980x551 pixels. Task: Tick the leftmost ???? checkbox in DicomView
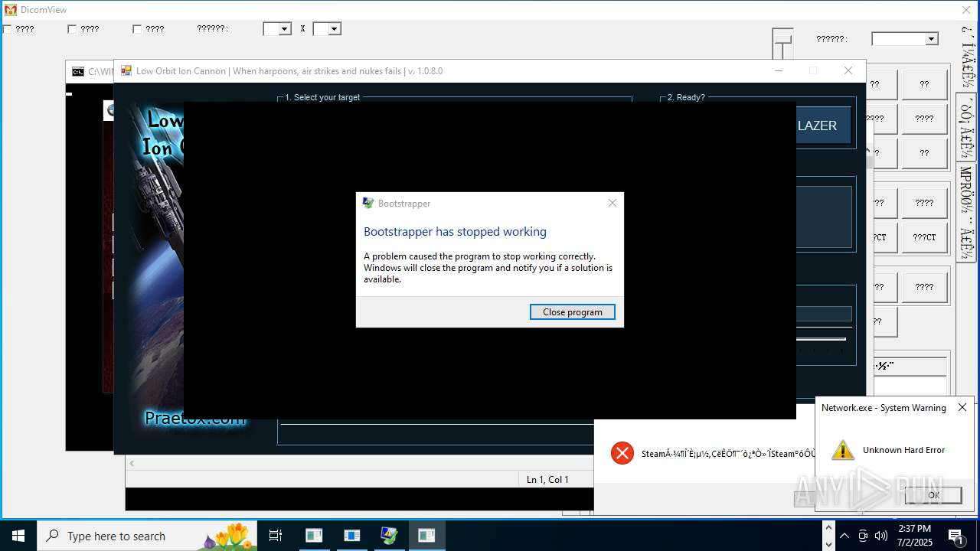(7, 29)
